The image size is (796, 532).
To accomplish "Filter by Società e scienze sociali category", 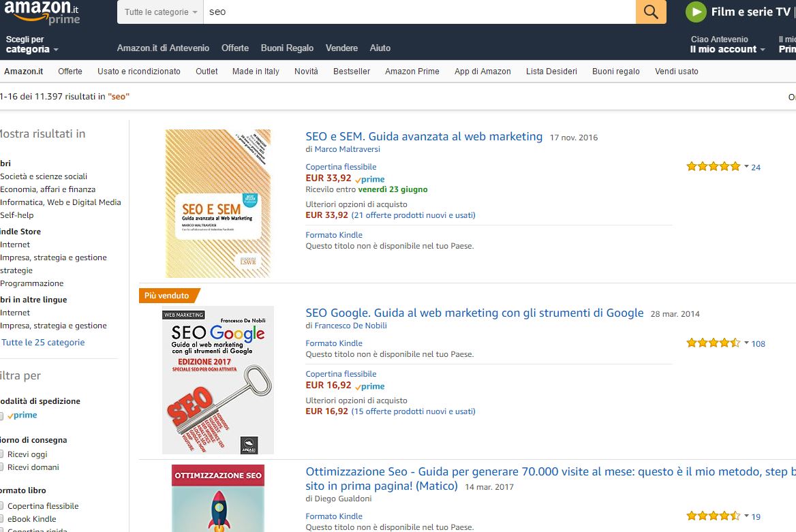I will pyautogui.click(x=44, y=176).
